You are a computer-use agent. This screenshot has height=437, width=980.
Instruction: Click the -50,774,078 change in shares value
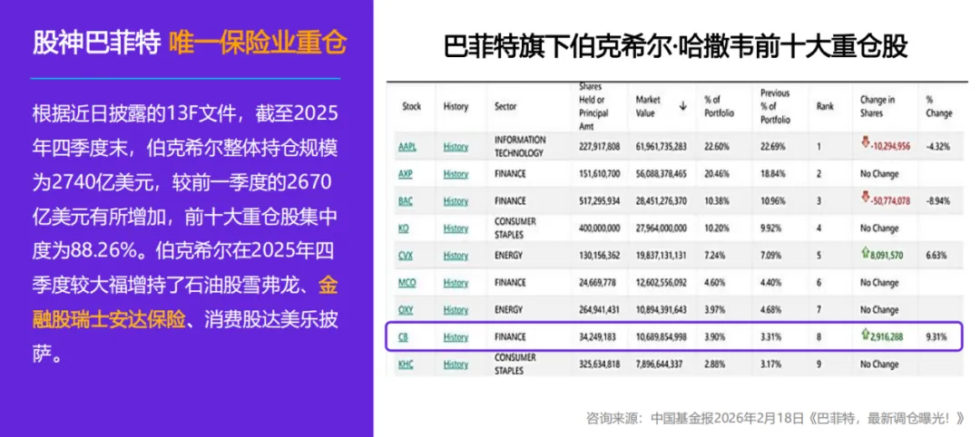click(x=890, y=201)
